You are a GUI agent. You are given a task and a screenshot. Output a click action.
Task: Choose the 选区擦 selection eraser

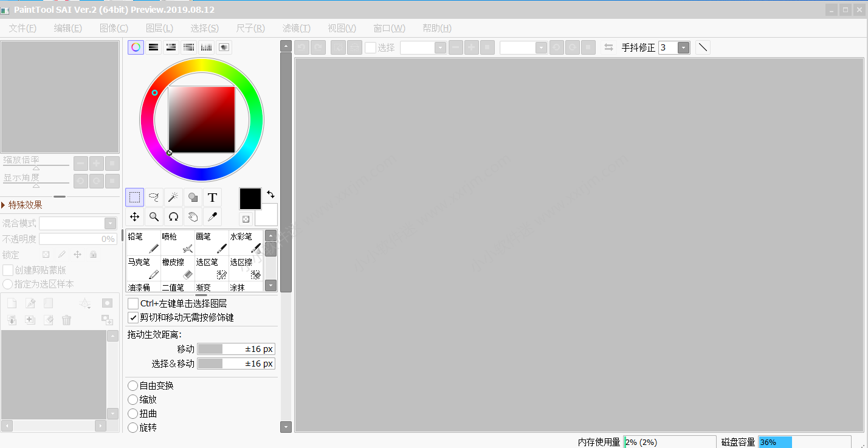(246, 268)
